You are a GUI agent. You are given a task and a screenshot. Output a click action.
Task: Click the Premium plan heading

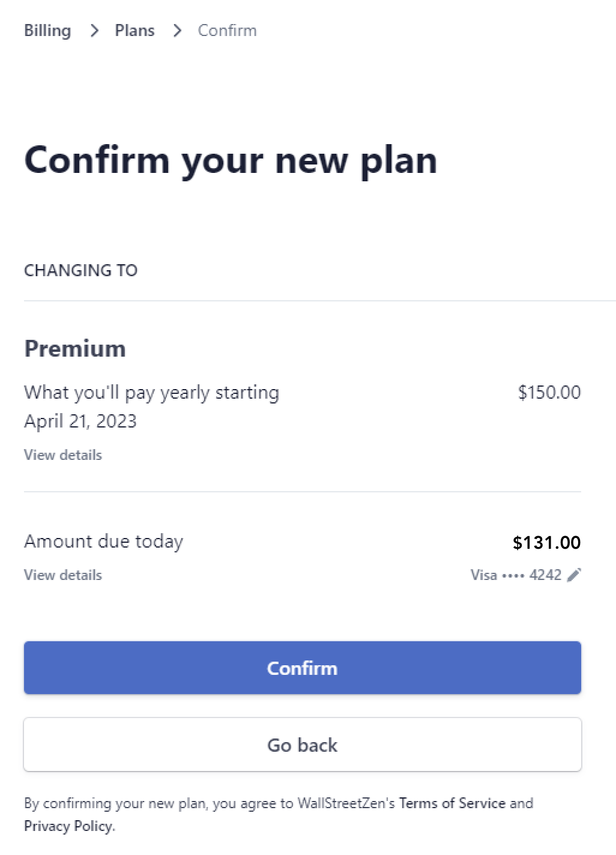[x=75, y=348]
